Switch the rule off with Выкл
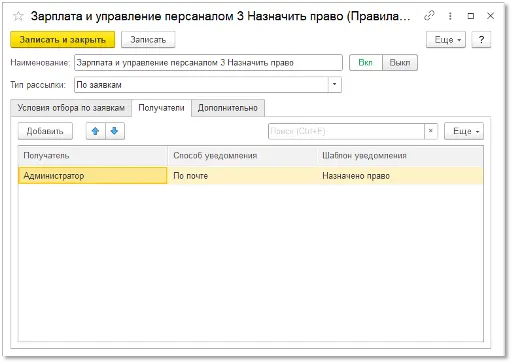This screenshot has height=364, width=513. [400, 63]
